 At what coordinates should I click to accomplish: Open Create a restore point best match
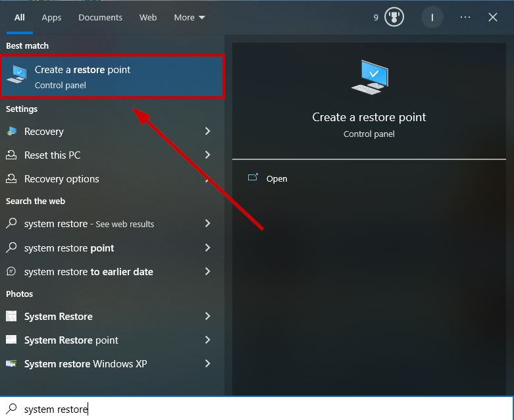tap(113, 77)
